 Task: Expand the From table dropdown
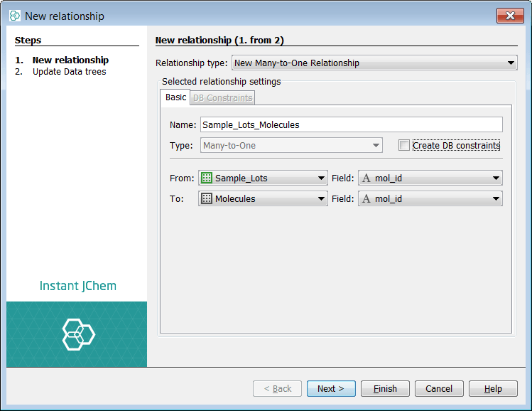click(322, 178)
